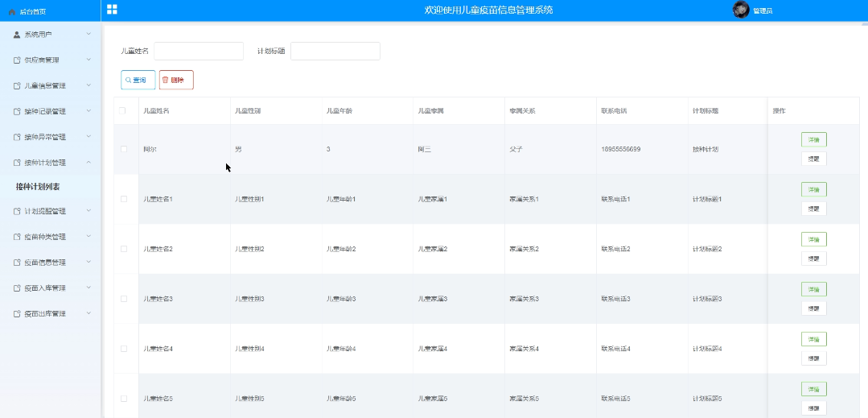868x418 pixels.
Task: Open 详情 for row 儿童姓名4
Action: click(x=814, y=339)
